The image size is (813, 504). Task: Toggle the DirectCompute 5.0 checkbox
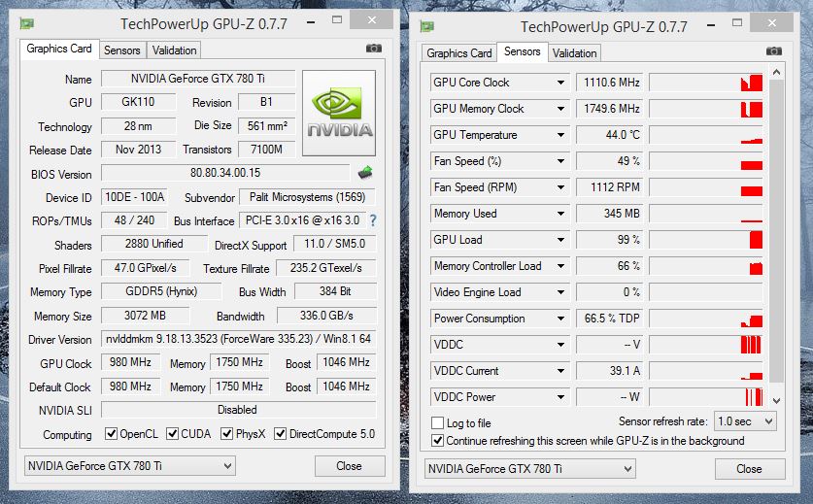tap(280, 433)
